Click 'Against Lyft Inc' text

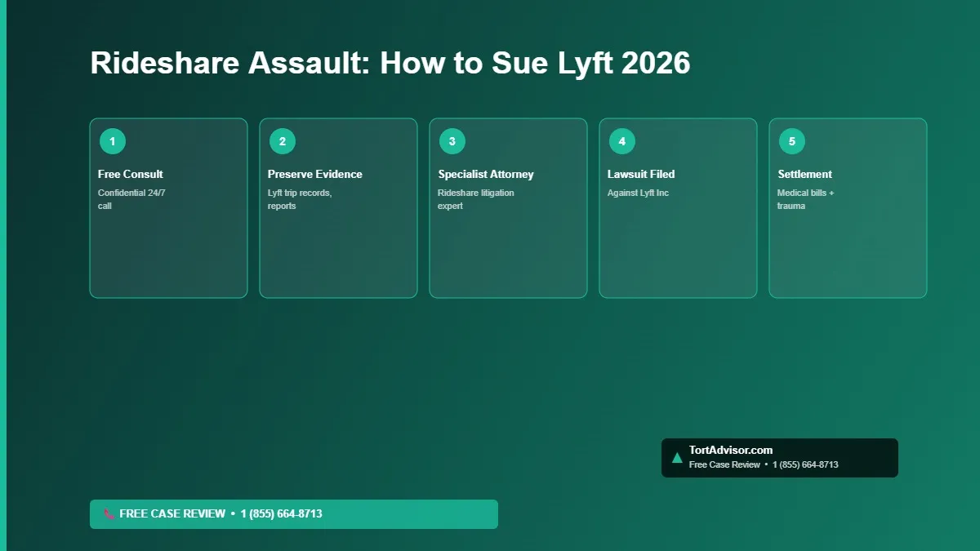tap(638, 193)
